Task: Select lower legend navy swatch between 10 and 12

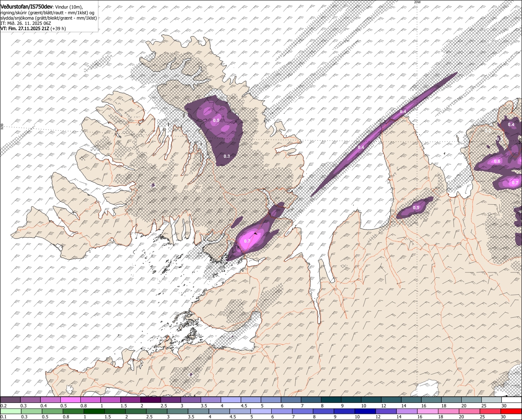Action: tap(365, 411)
